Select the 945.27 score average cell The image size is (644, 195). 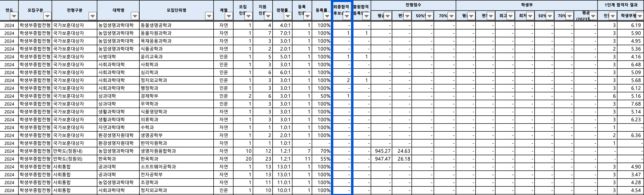click(381, 151)
